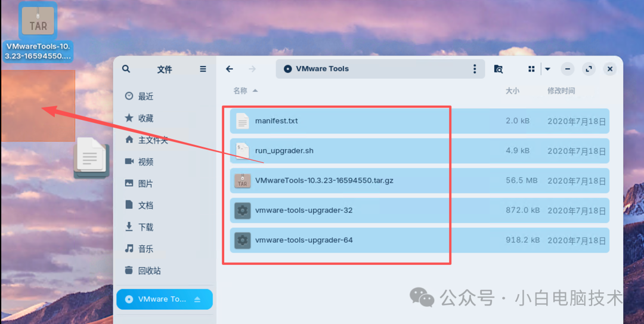Open 回收站 in the sidebar
The image size is (644, 324).
[150, 271]
